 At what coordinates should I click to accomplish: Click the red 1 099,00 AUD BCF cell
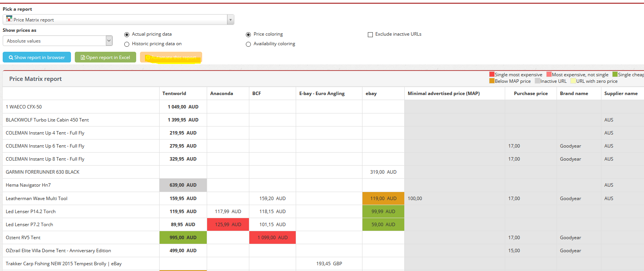coord(272,238)
